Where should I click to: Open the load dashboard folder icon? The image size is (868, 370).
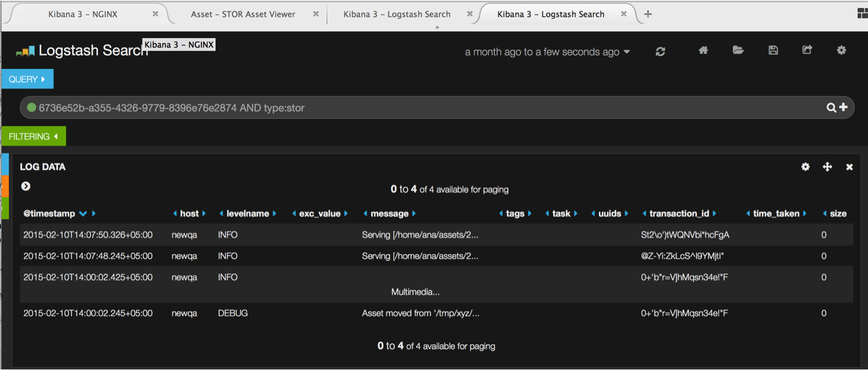pos(738,50)
